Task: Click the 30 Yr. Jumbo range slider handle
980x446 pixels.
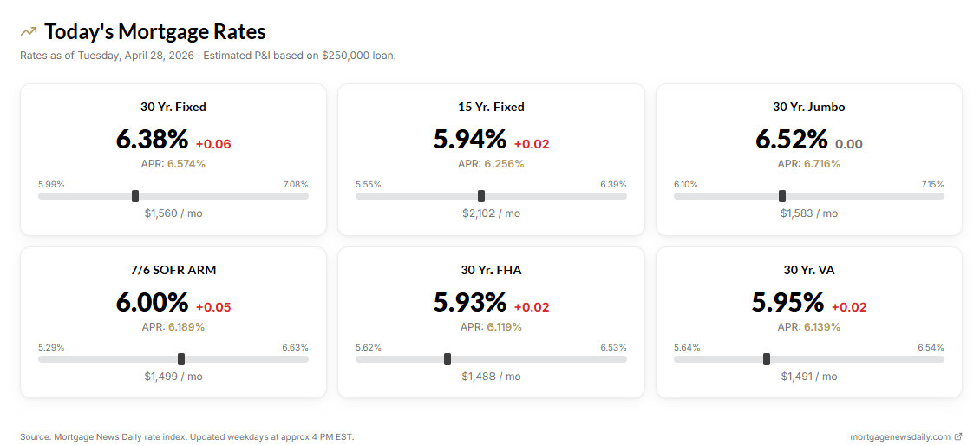Action: [782, 196]
